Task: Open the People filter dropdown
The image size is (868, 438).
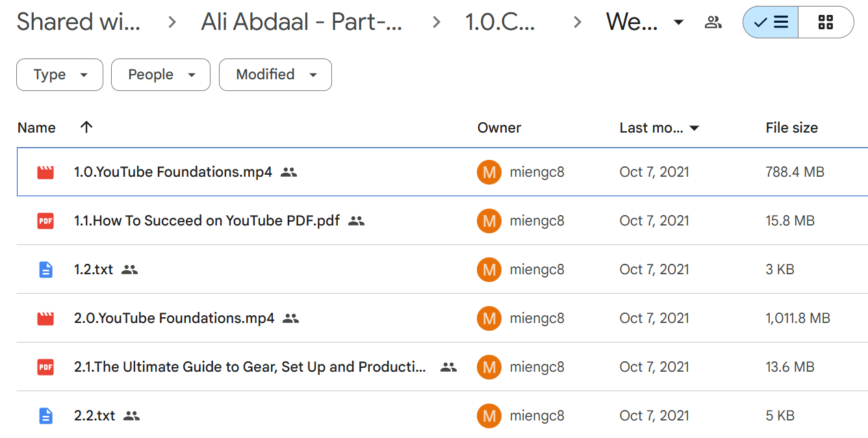Action: (160, 75)
